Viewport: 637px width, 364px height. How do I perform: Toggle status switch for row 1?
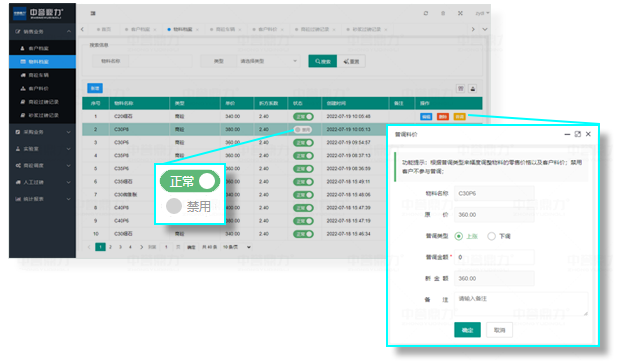tap(303, 117)
